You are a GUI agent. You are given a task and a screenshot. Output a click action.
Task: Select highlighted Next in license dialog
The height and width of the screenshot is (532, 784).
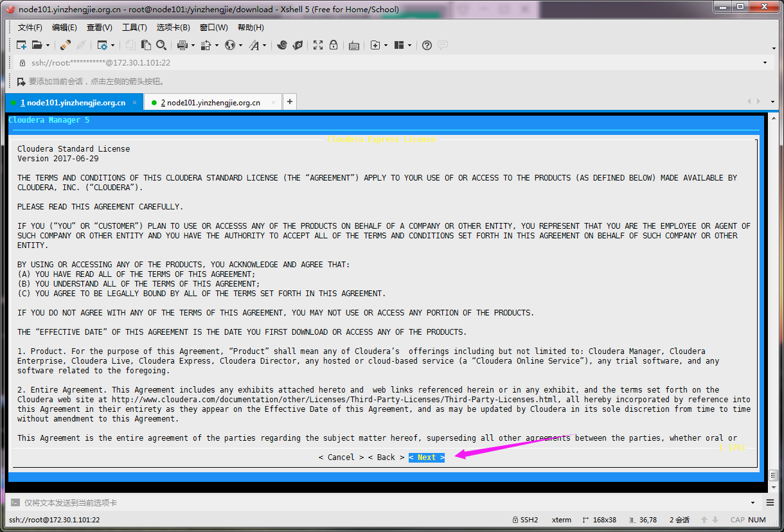coord(427,457)
